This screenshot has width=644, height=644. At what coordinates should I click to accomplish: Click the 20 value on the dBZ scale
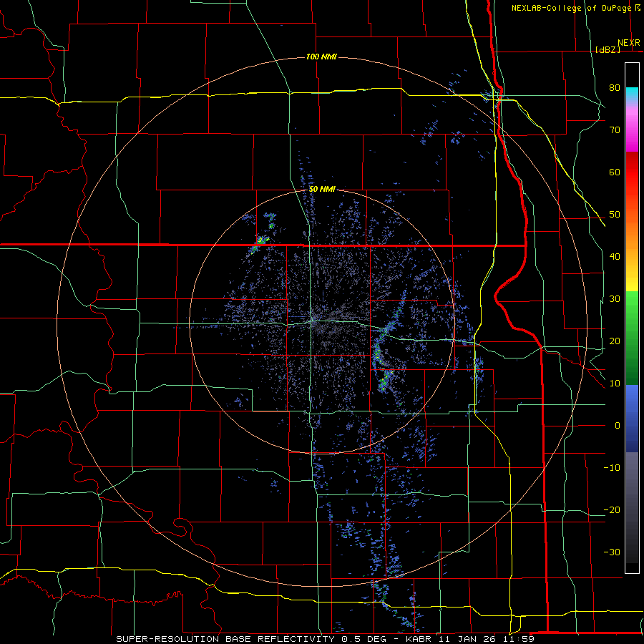coord(615,341)
